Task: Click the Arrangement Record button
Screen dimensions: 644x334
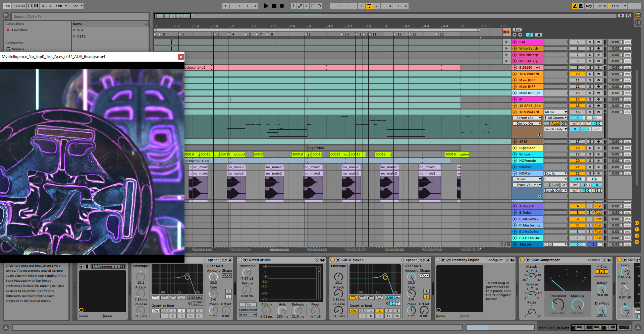Action: tap(282, 6)
